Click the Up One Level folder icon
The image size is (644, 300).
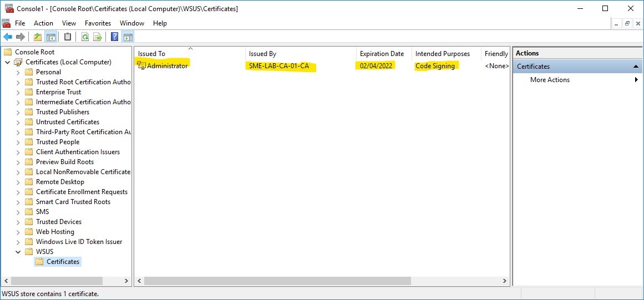click(38, 37)
